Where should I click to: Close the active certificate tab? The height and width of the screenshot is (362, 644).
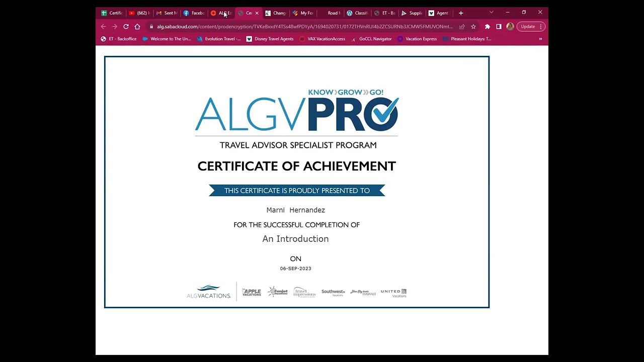point(257,13)
